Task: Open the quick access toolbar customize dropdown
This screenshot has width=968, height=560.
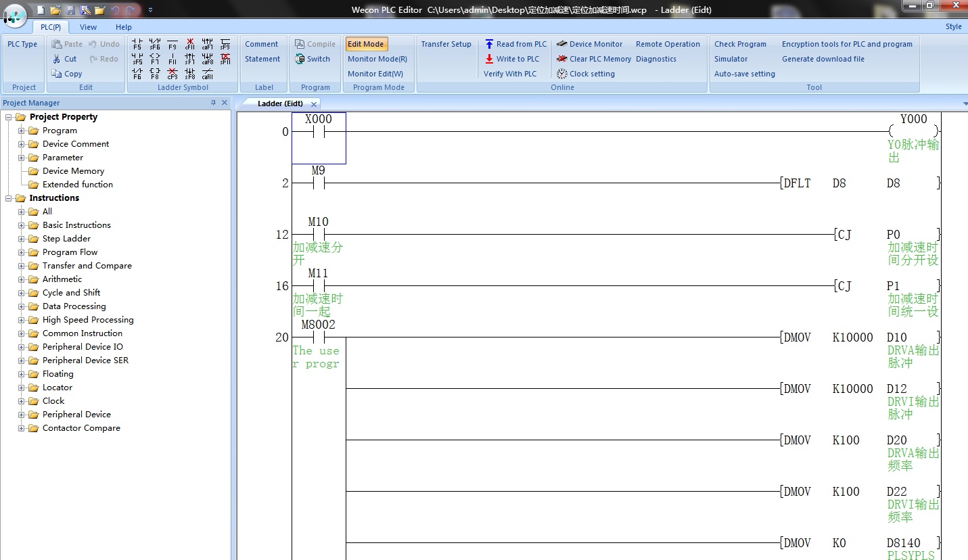Action: tap(150, 9)
